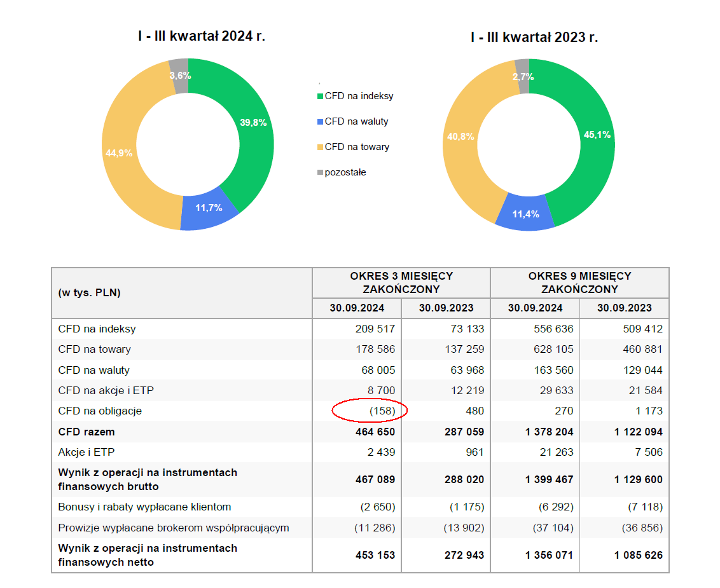Select the 44,9% yellow segment label
The width and height of the screenshot is (720, 588).
click(119, 153)
